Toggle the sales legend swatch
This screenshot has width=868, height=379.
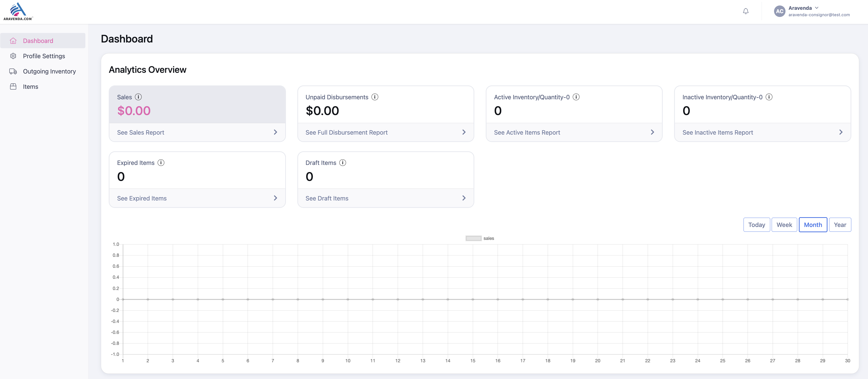[473, 238]
